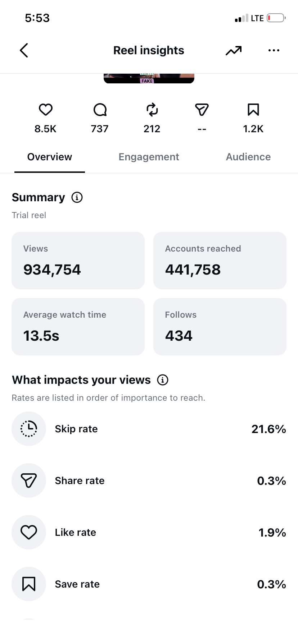
Task: Select the Like rate label
Action: pos(76,533)
